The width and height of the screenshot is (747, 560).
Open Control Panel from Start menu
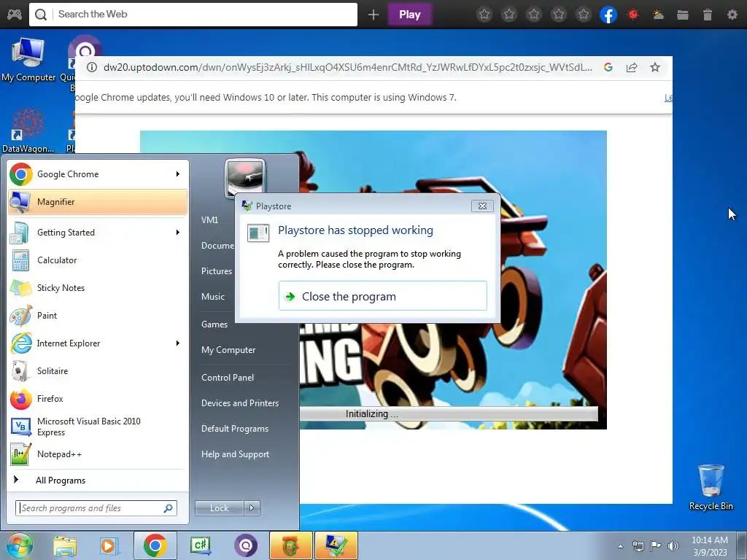228,378
